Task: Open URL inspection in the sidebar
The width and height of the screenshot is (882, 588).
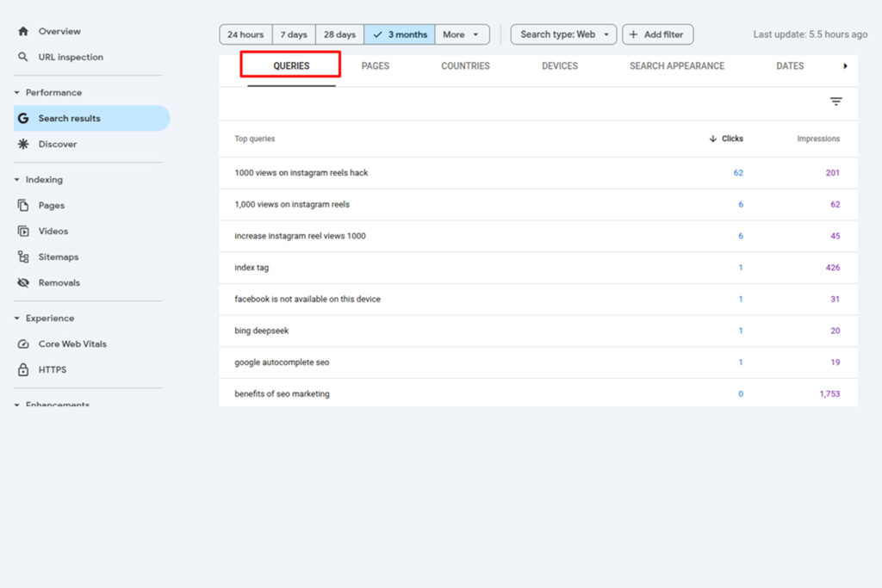Action: [x=71, y=57]
